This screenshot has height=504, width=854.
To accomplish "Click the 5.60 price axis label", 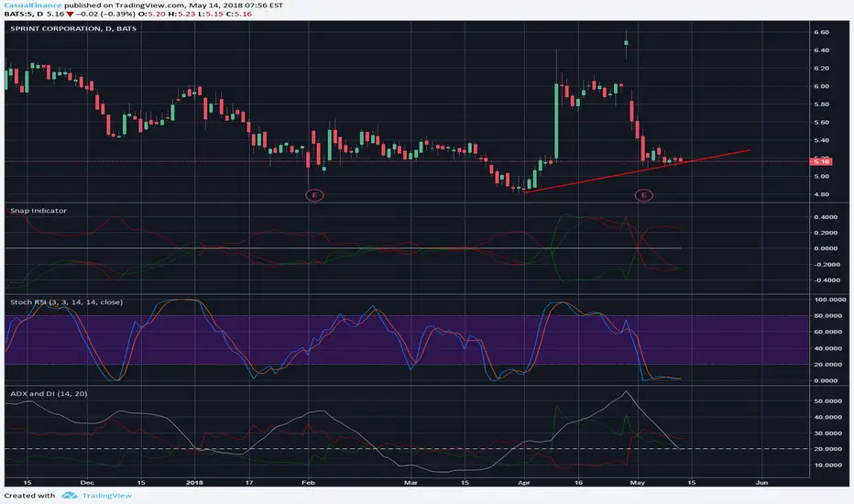I will pos(821,122).
